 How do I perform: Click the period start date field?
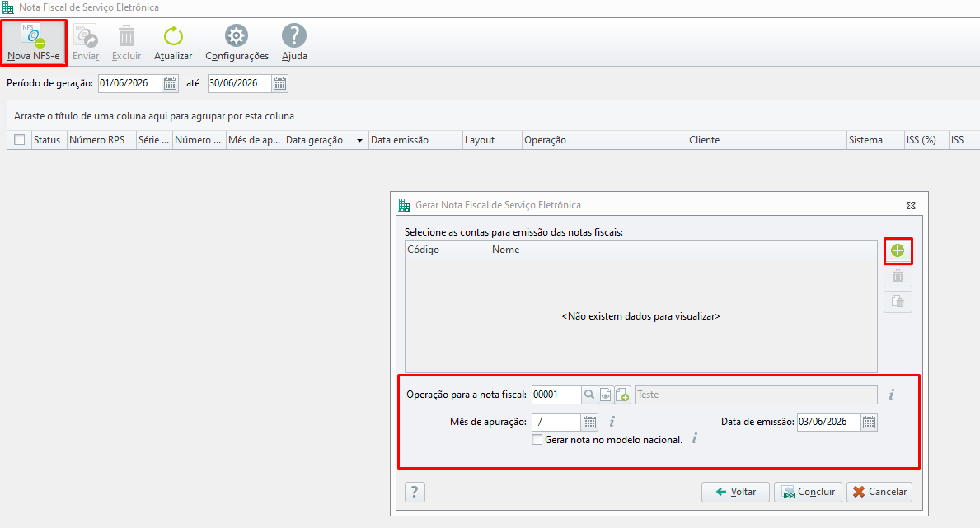pos(130,83)
